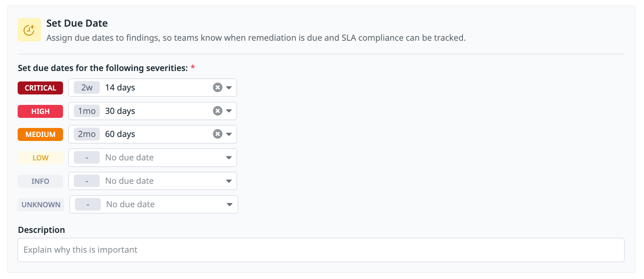This screenshot has height=279, width=644.
Task: Open the Critical 14 days dropdown
Action: [229, 87]
